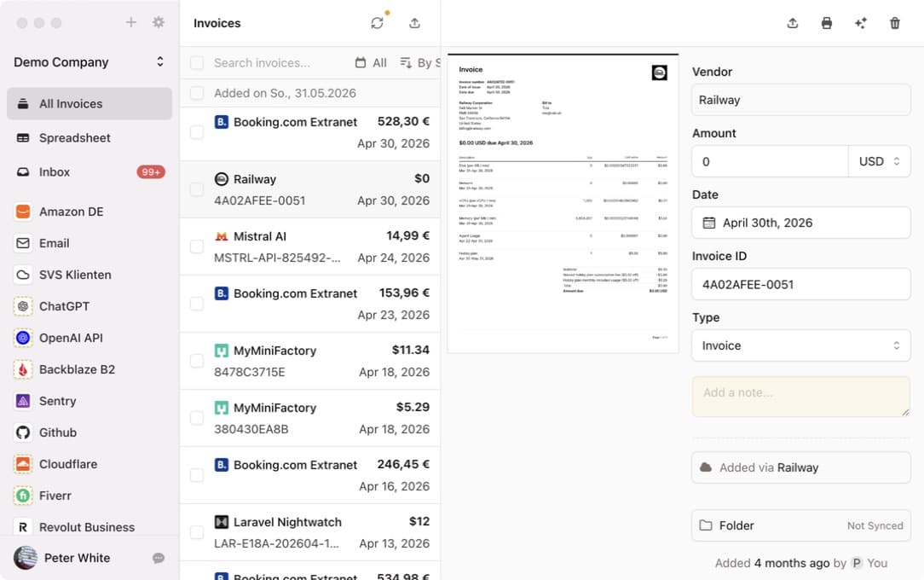The width and height of the screenshot is (924, 580).
Task: Open the All date filter
Action: click(372, 62)
